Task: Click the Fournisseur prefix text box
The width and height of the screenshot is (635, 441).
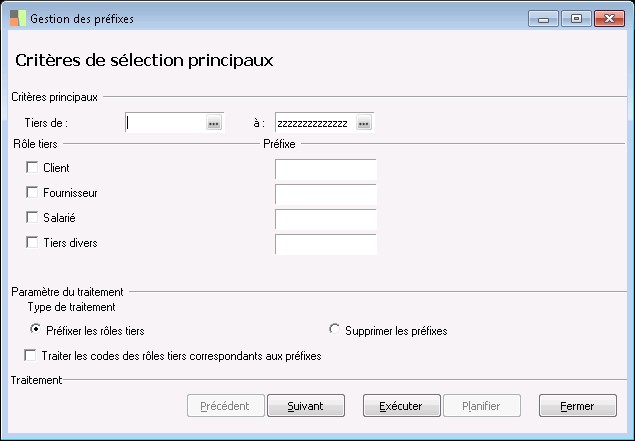Action: click(x=325, y=194)
